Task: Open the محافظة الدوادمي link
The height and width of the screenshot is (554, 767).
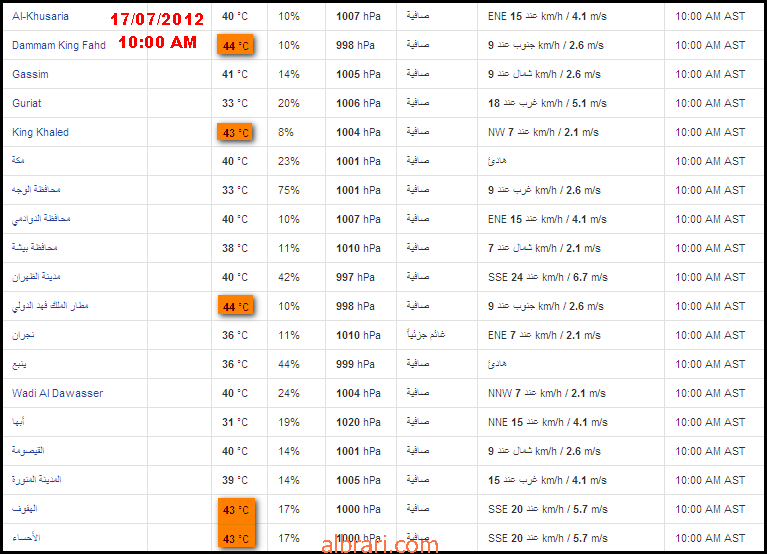Action: (41, 219)
